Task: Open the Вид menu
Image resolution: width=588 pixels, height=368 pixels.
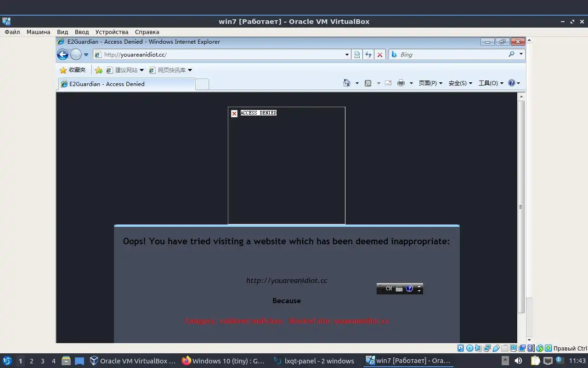Action: pyautogui.click(x=62, y=32)
